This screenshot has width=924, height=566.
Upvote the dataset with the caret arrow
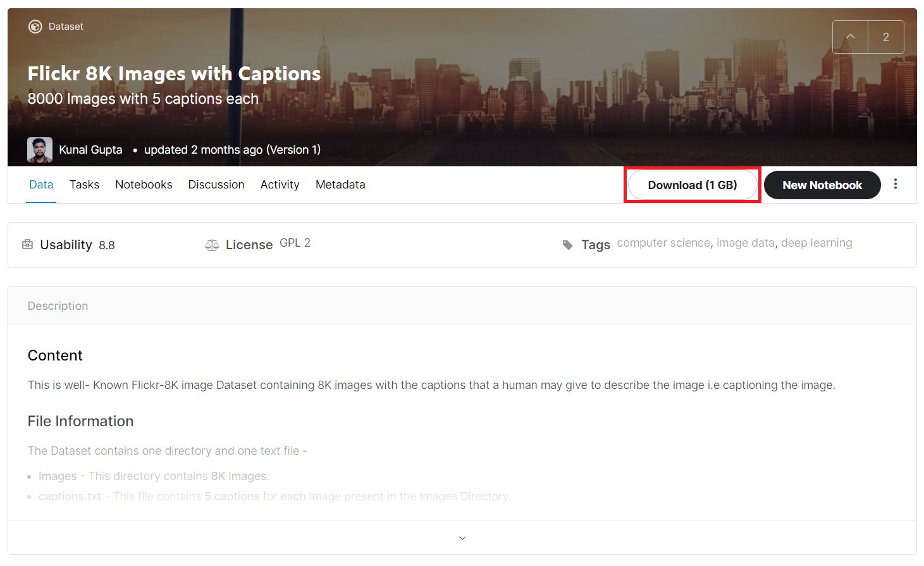pos(851,37)
